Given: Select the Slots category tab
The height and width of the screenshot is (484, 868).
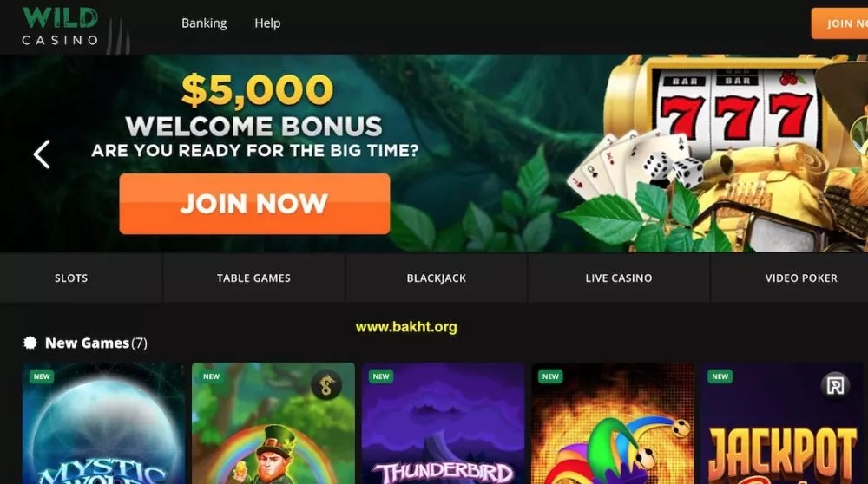Looking at the screenshot, I should point(71,278).
